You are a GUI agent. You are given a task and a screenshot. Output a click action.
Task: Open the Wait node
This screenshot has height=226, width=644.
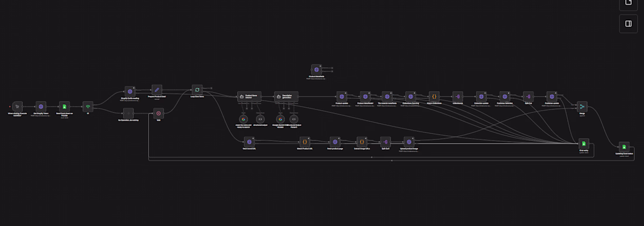click(159, 114)
